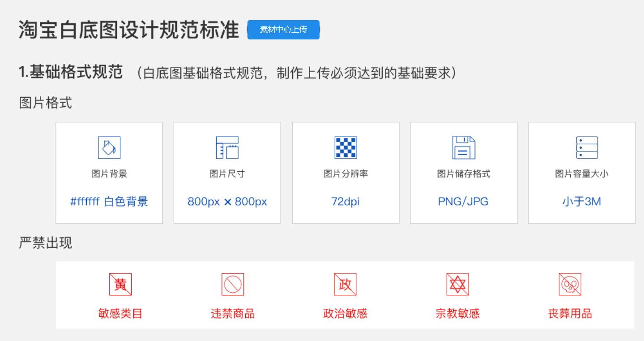Select the crossed-out skull 丧葬用品 icon
This screenshot has height=341, width=644.
[x=570, y=284]
